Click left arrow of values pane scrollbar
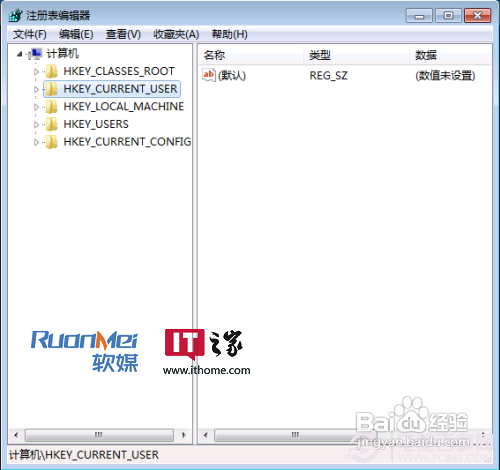This screenshot has width=500, height=470. pyautogui.click(x=205, y=435)
